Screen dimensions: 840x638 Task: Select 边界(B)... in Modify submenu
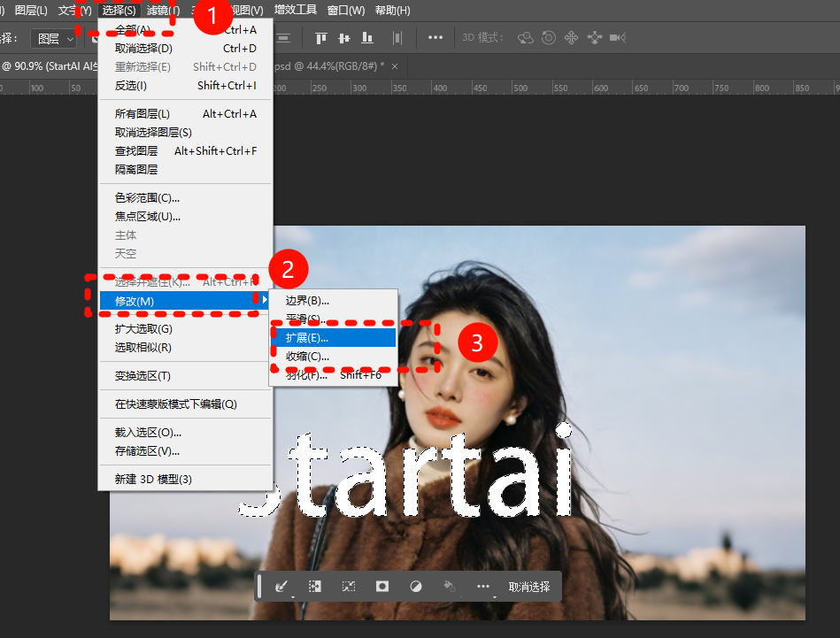[x=306, y=301]
